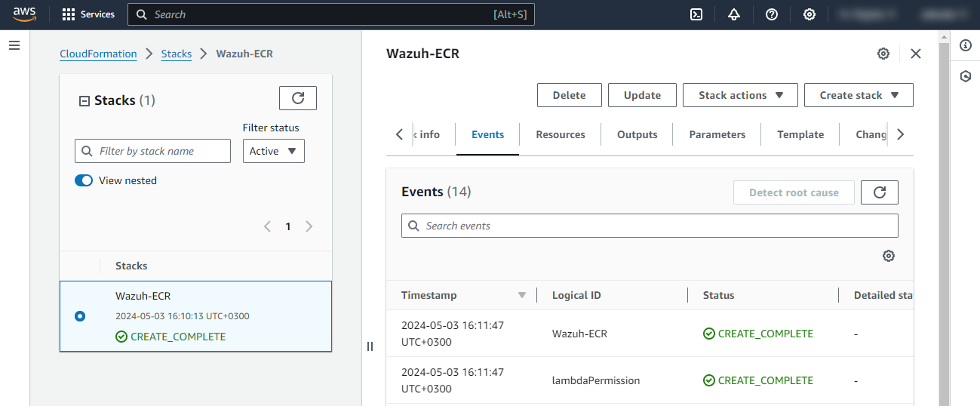Screen dimensions: 980x406
Task: Click the Delete stack button
Action: click(569, 95)
